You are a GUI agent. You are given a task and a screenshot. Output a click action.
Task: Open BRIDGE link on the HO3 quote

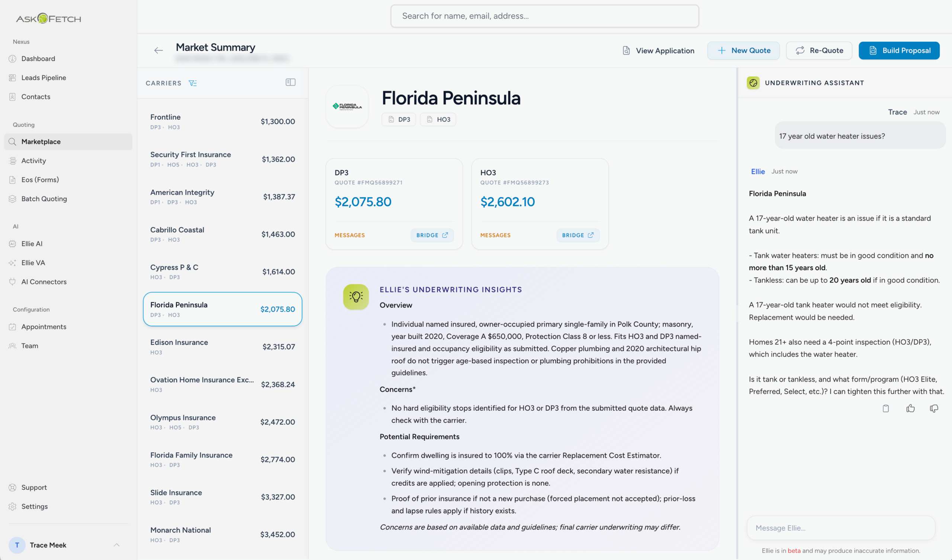[578, 235]
